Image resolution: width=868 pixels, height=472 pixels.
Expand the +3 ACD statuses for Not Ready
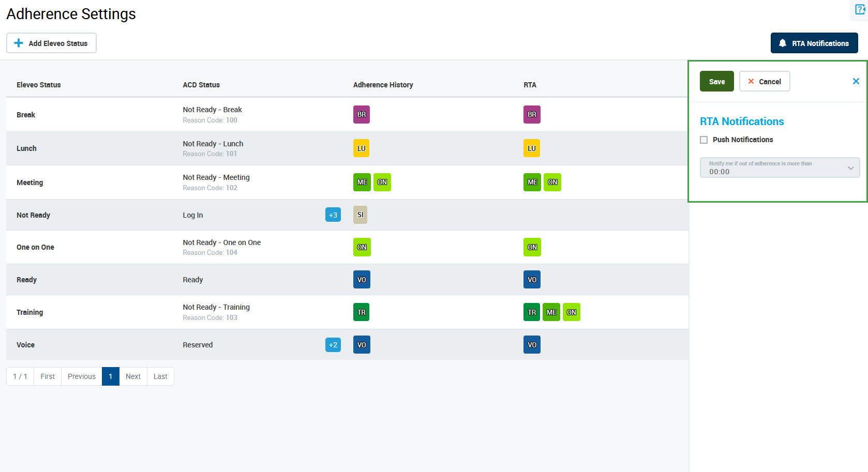click(x=333, y=215)
